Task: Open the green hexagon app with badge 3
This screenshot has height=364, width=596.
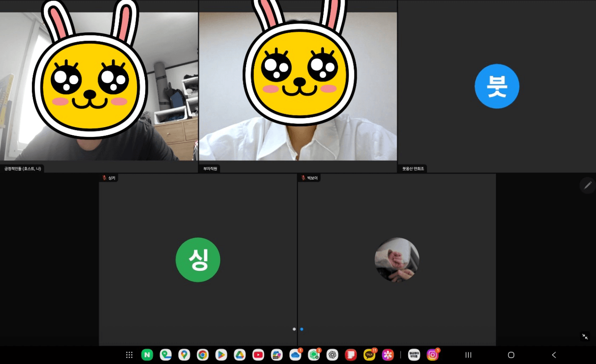Action: [314, 355]
